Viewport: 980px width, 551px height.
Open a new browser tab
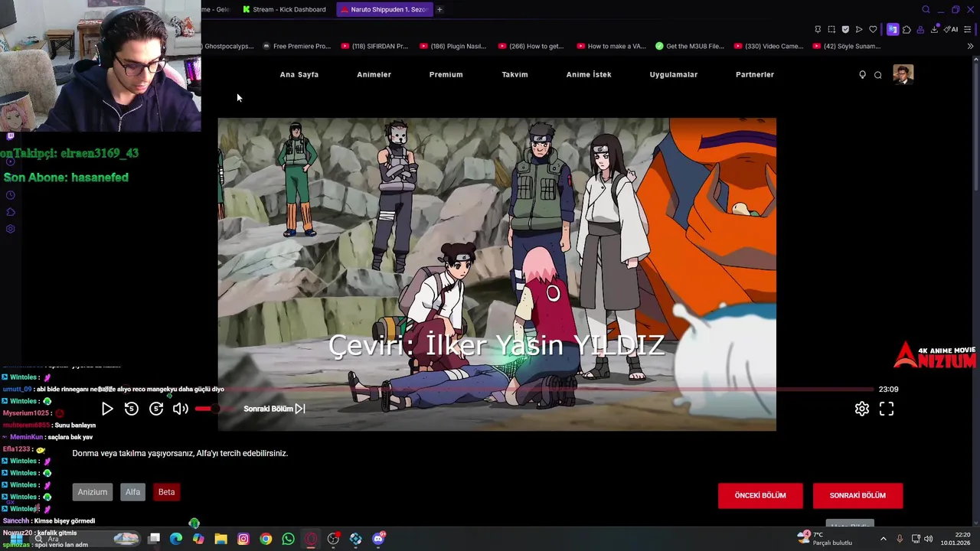439,9
